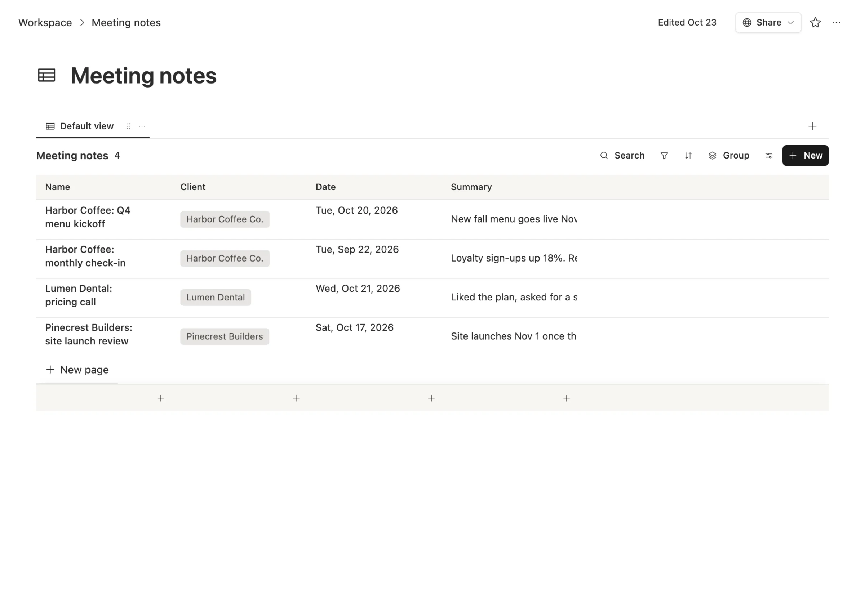This screenshot has height=616, width=865.
Task: Click summary 'Site launches Nov 1 once'
Action: (x=514, y=336)
